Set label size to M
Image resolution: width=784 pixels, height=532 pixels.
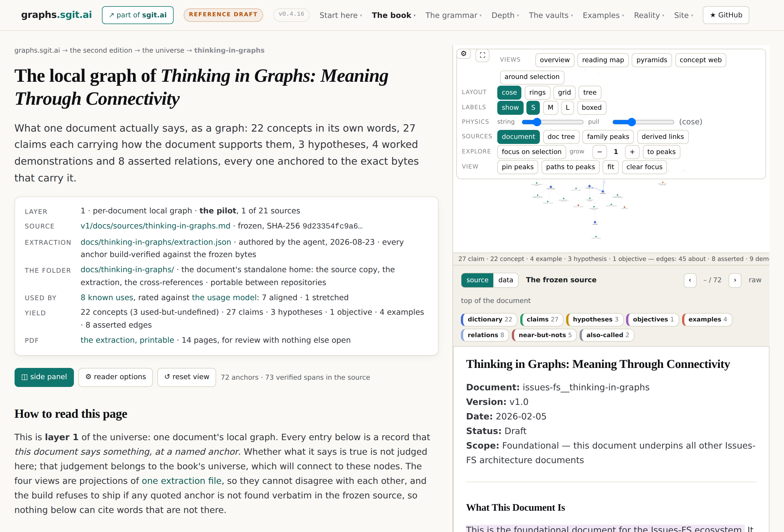click(x=550, y=108)
